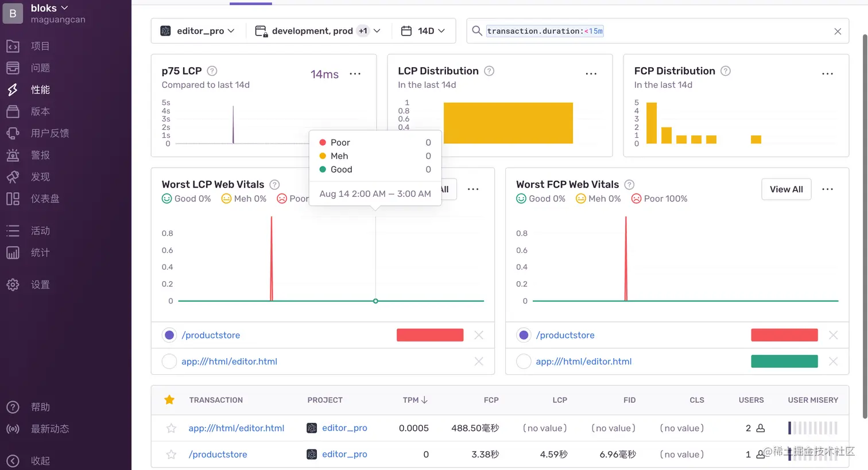Click the star icon in table header
Viewport: 868px width, 470px height.
[x=169, y=400]
